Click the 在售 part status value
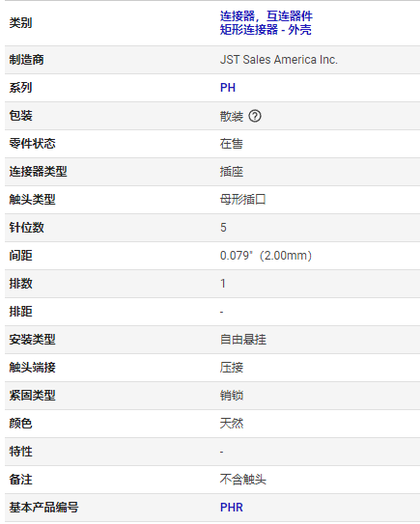Viewport: 420px width, 524px height. (x=232, y=144)
